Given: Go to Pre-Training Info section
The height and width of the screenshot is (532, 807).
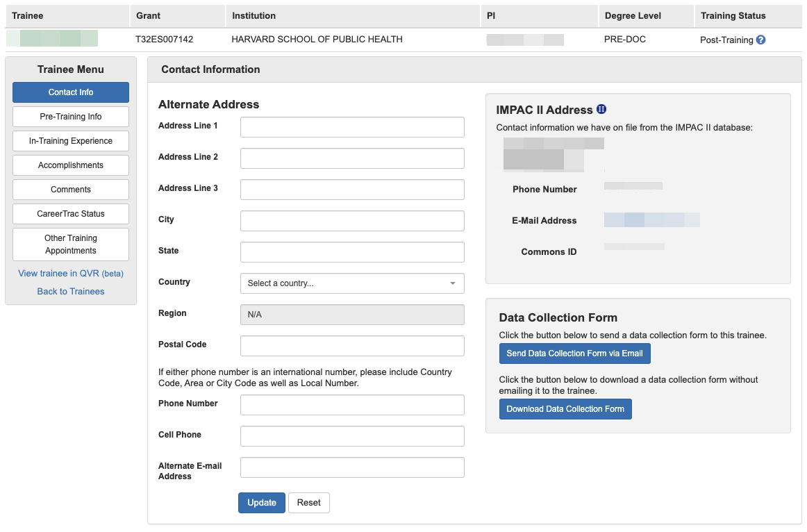Looking at the screenshot, I should [71, 117].
